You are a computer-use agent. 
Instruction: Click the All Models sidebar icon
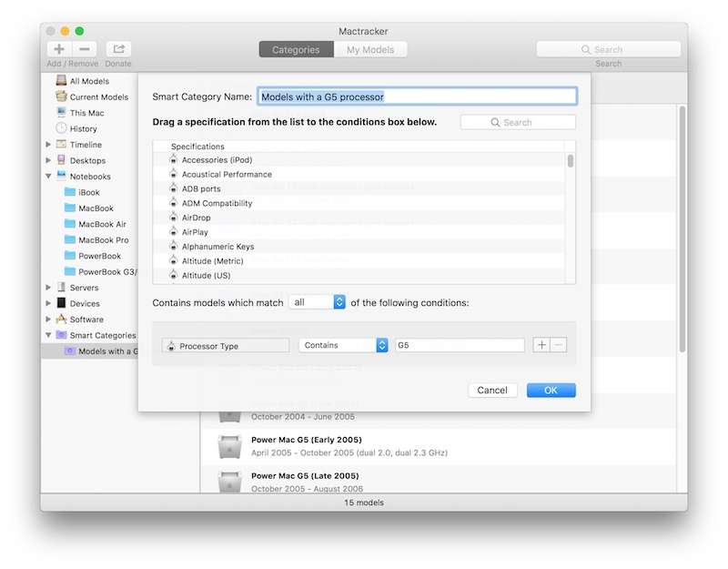tap(61, 81)
